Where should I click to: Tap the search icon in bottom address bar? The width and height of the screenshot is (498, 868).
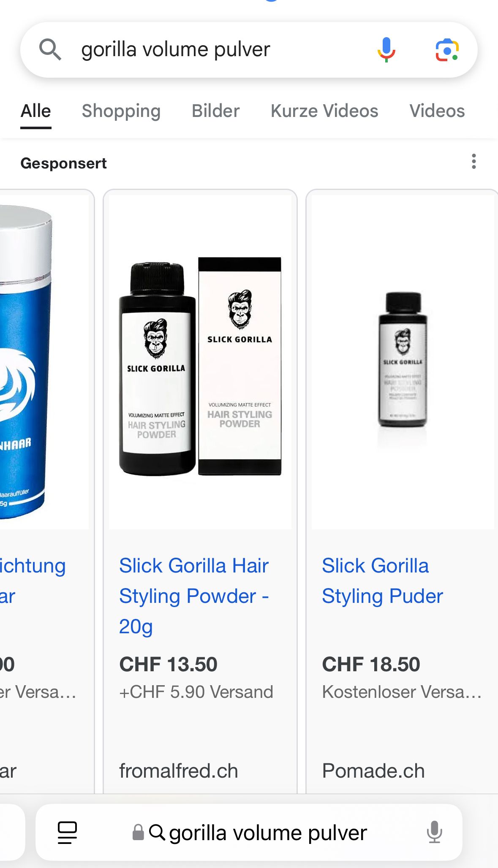tap(157, 832)
